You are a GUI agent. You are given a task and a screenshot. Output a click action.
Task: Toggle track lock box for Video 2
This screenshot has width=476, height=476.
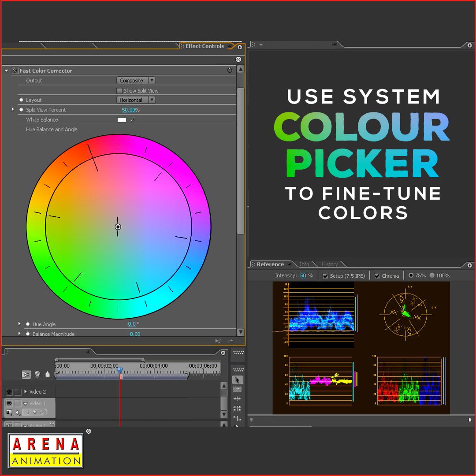(x=18, y=392)
